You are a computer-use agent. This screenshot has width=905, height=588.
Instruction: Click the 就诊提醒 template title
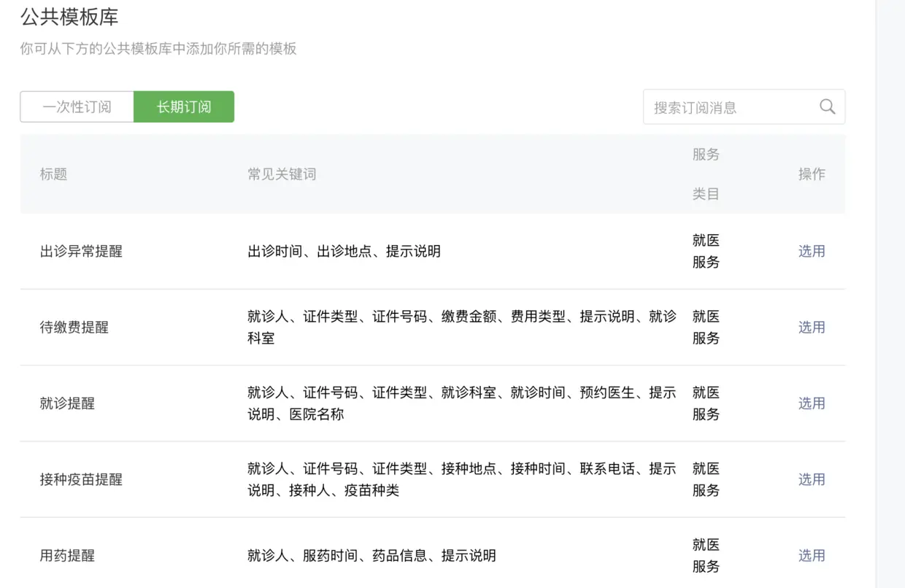pyautogui.click(x=67, y=403)
